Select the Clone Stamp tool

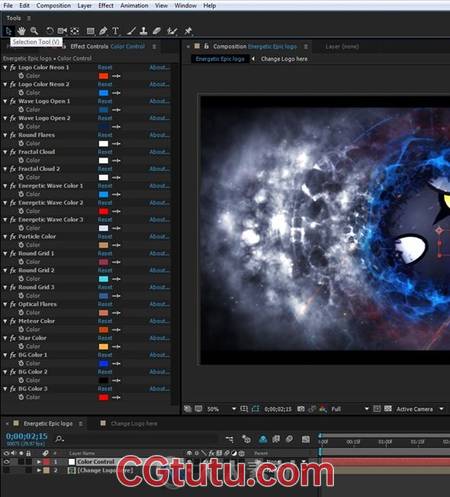pyautogui.click(x=144, y=31)
